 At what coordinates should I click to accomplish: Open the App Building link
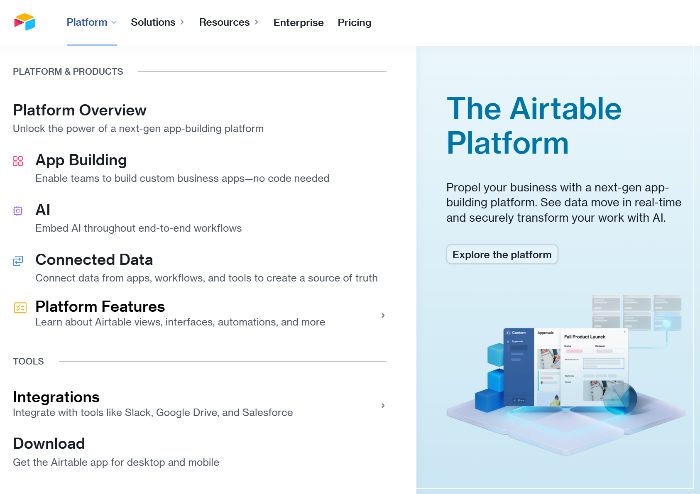[81, 160]
